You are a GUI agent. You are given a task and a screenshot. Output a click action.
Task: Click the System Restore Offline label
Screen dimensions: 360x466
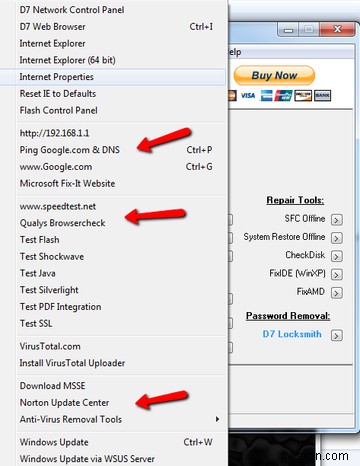click(284, 237)
